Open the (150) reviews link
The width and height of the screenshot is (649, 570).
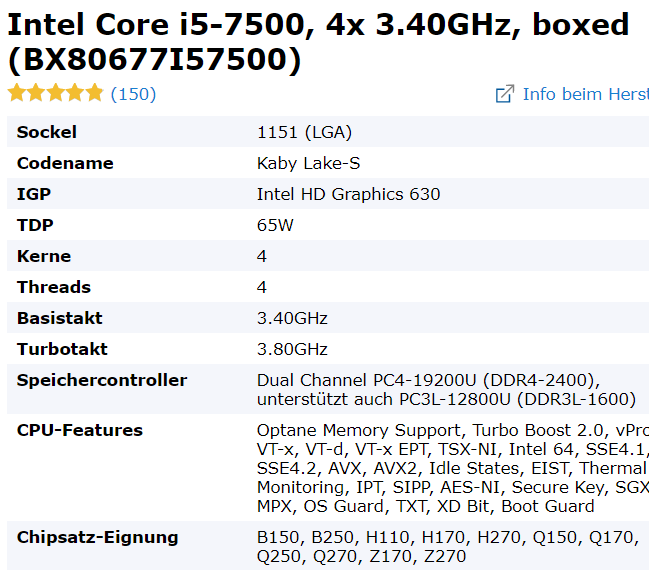(133, 94)
